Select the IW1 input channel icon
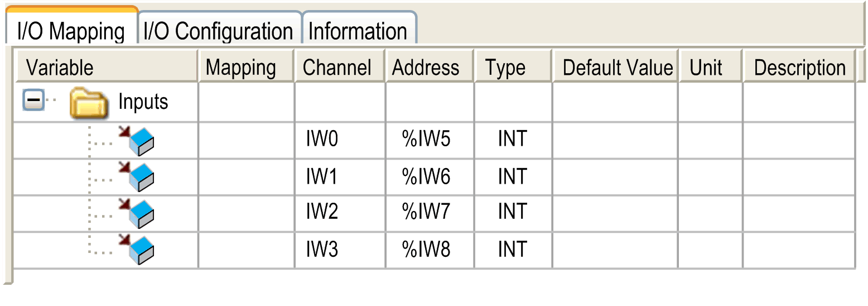 coord(136,177)
